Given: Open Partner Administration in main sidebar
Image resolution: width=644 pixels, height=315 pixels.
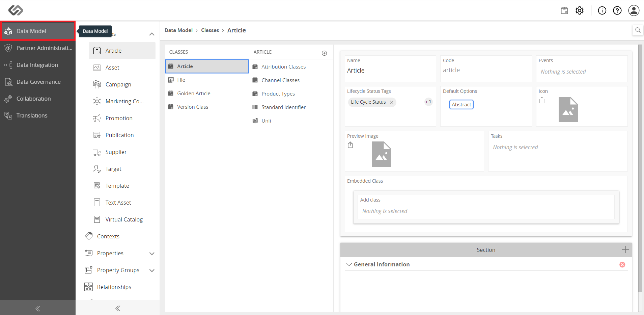Looking at the screenshot, I should pos(38,48).
